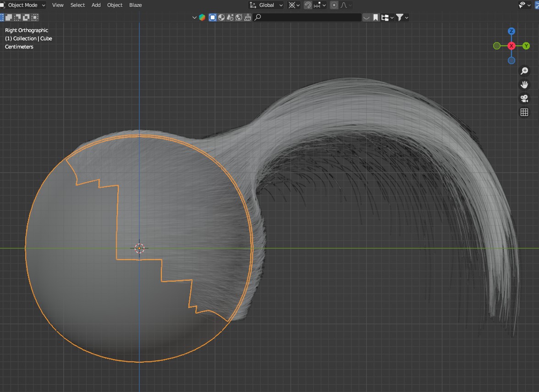The width and height of the screenshot is (539, 392).
Task: Click the blue Z axis gizmo circle
Action: 511,31
